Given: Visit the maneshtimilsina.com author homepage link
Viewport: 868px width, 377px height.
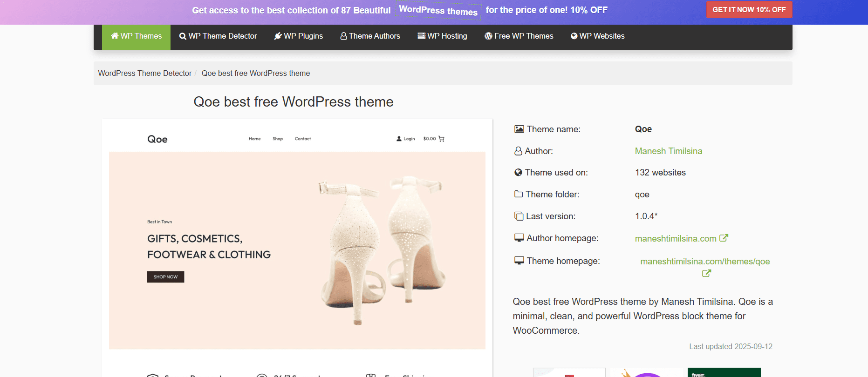Looking at the screenshot, I should pos(676,239).
